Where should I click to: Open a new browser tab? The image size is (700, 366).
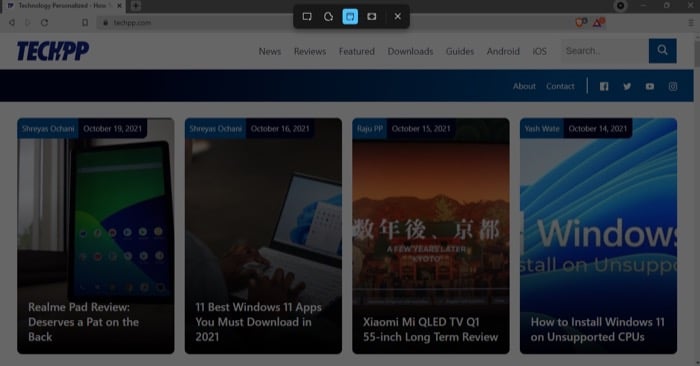[135, 6]
